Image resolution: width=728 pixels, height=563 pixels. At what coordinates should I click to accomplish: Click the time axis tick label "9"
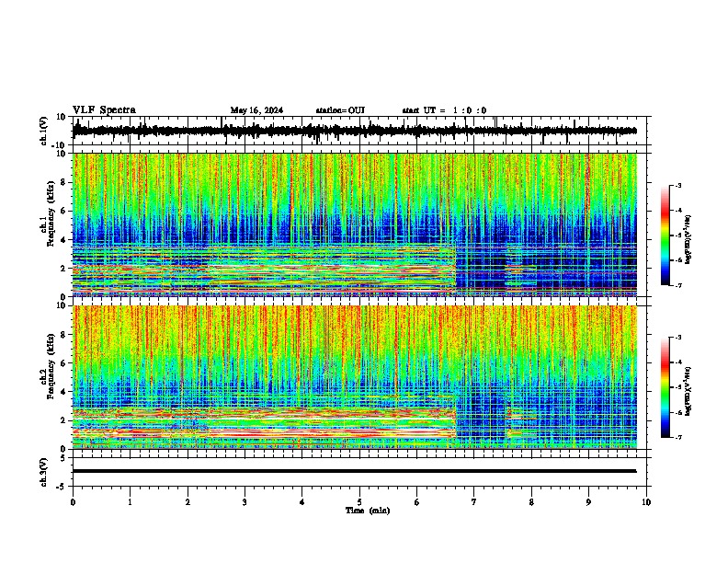[588, 502]
